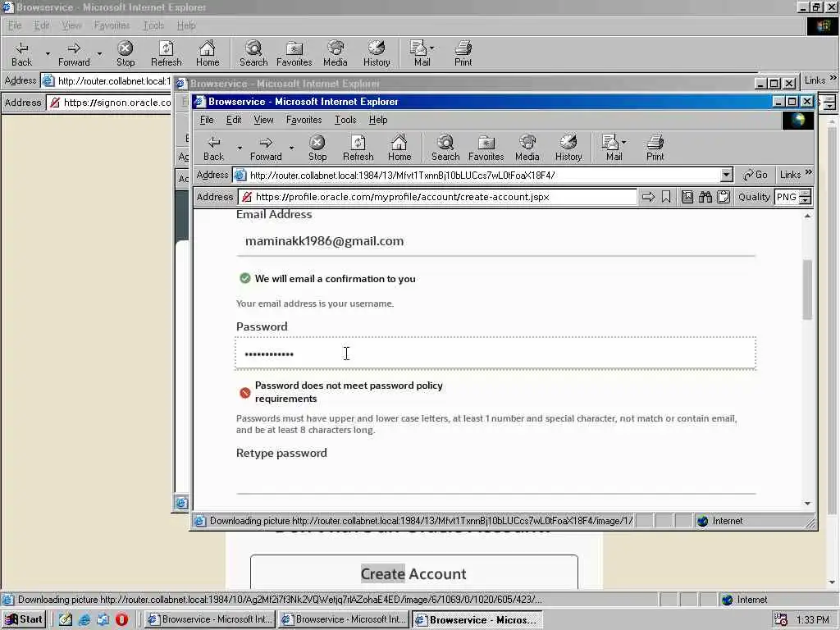
Task: Click the email field with maminakk1986@gmail.com
Action: [495, 242]
